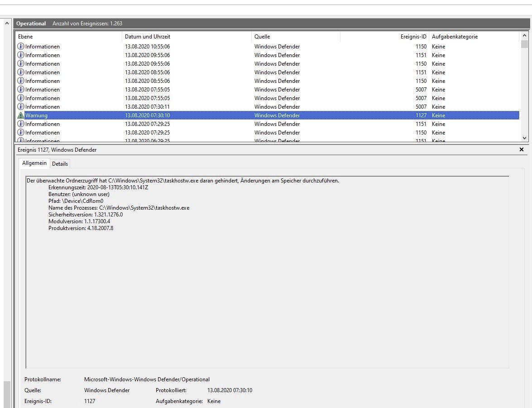Select the event dated 13.08.2020 10:55:06

(268, 47)
